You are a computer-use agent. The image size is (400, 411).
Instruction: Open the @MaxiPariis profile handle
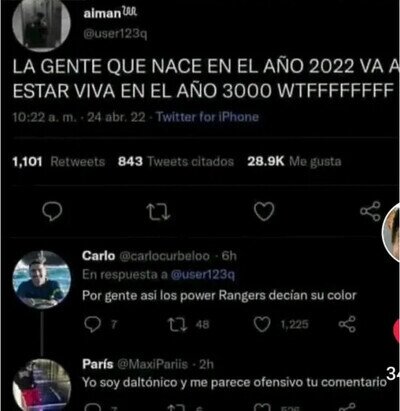click(152, 364)
